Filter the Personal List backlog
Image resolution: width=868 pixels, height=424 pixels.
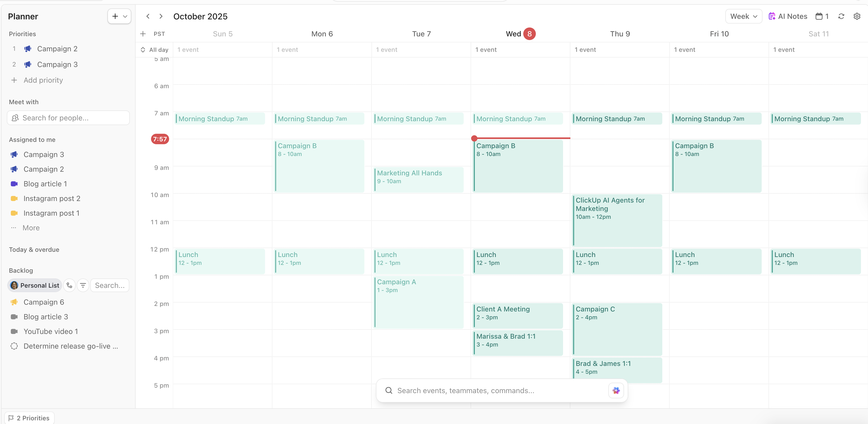[x=83, y=285]
